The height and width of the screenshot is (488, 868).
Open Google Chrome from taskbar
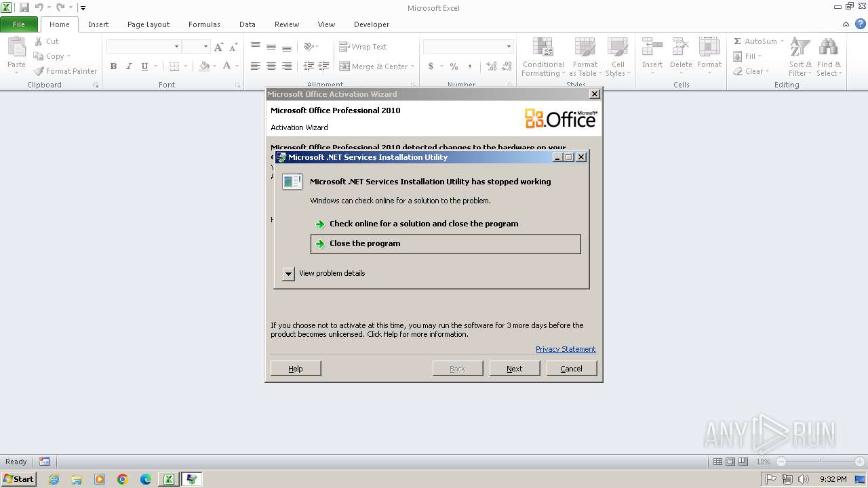[123, 479]
